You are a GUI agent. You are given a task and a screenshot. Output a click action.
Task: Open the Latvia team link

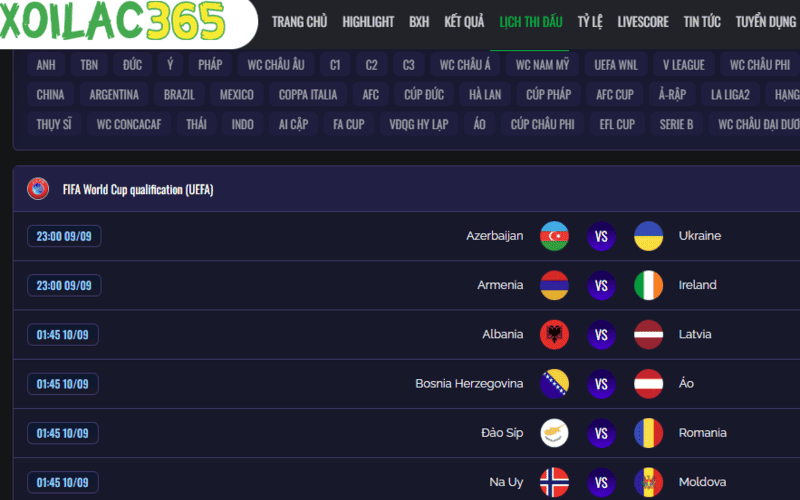coord(695,334)
